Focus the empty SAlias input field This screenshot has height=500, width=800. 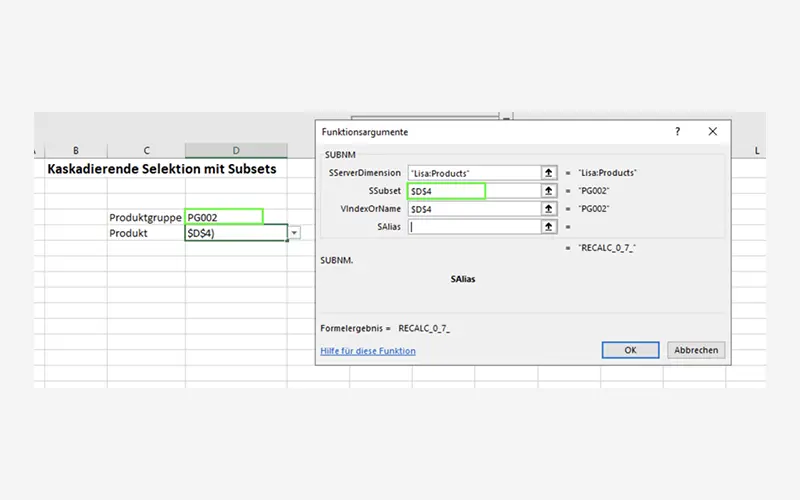point(473,227)
